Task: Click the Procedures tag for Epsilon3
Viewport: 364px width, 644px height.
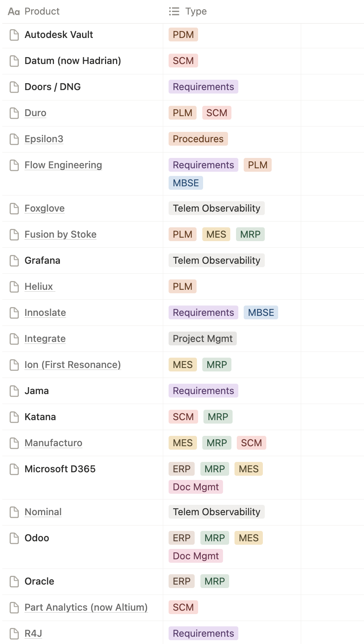Action: tap(198, 139)
